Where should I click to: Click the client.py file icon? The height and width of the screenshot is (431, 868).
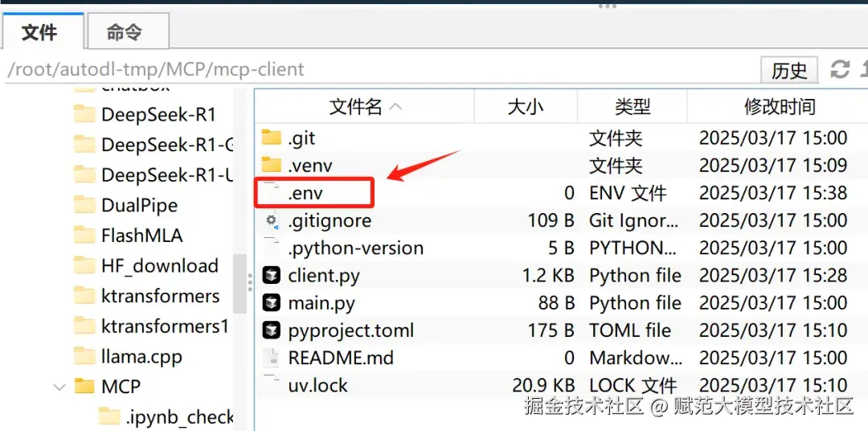272,276
